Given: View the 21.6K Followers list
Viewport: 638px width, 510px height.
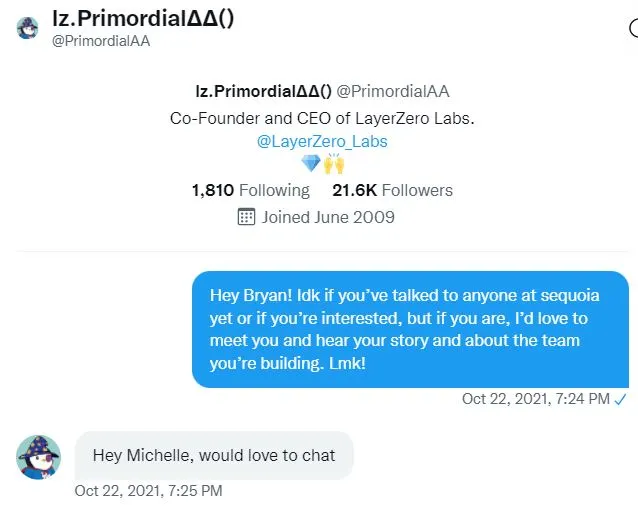Looking at the screenshot, I should tap(393, 190).
